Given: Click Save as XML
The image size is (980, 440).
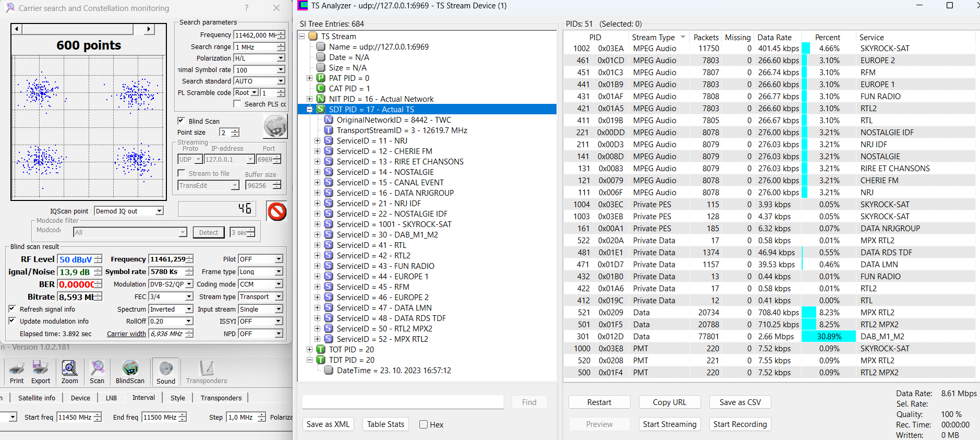Looking at the screenshot, I should point(328,424).
